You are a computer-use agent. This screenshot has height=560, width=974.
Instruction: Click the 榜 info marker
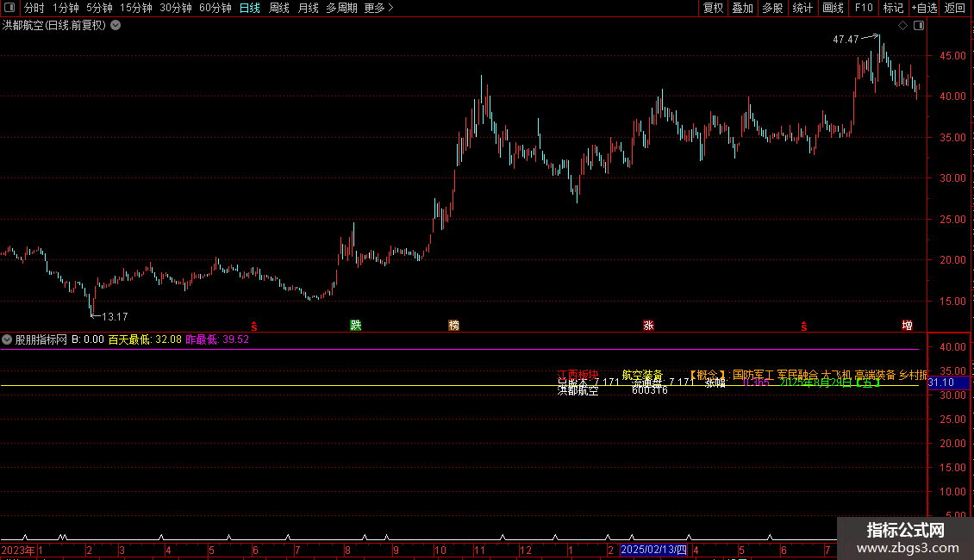pos(454,326)
